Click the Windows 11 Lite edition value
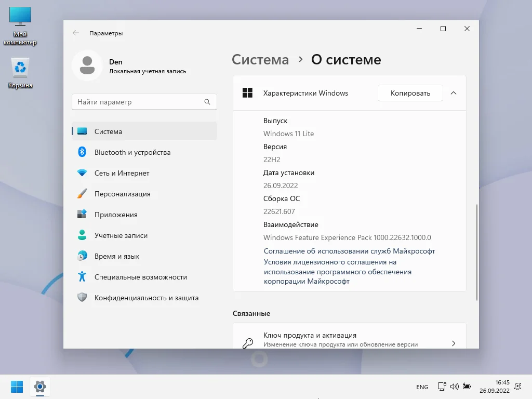The image size is (532, 399). point(288,134)
